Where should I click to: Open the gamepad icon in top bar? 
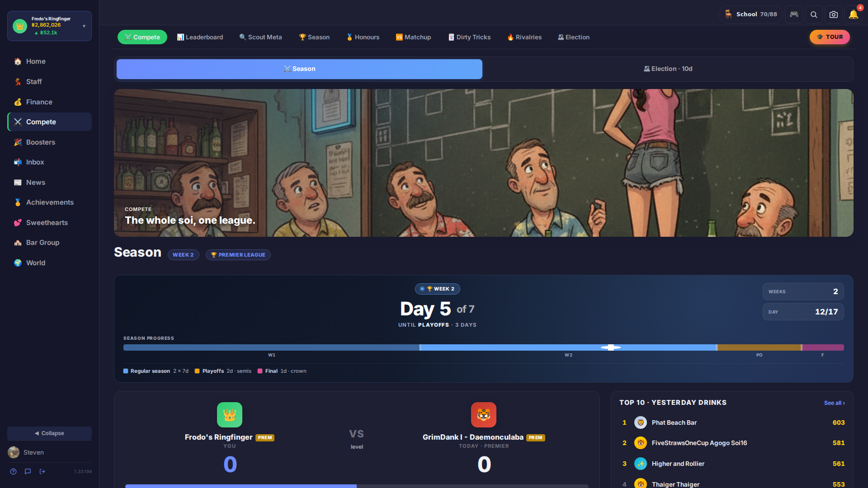pyautogui.click(x=794, y=14)
